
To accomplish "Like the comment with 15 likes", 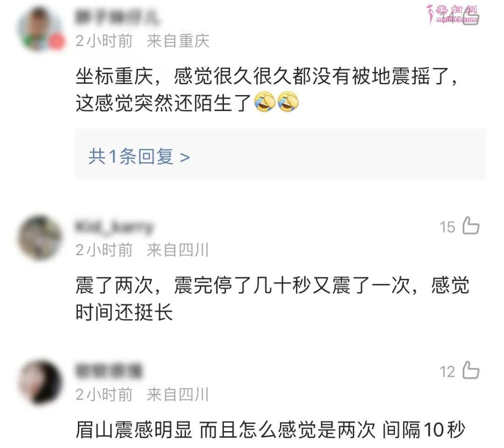I will 471,226.
